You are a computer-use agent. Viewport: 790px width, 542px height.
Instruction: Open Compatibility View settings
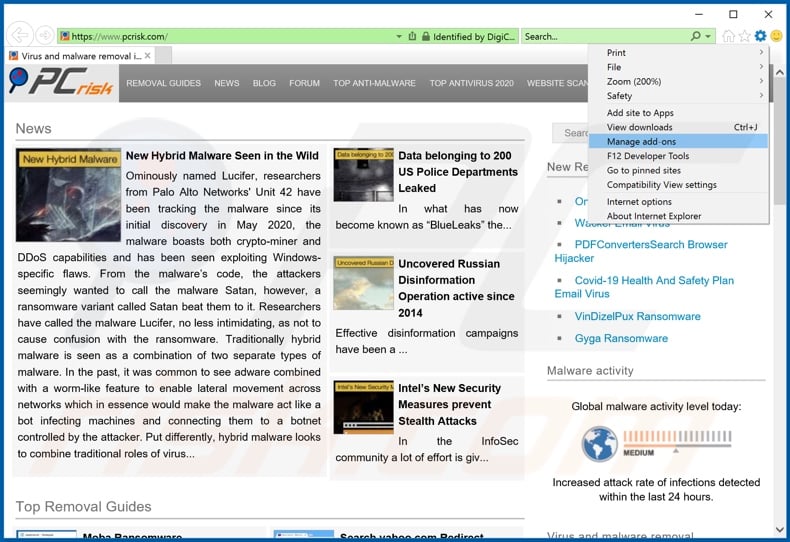pyautogui.click(x=678, y=184)
